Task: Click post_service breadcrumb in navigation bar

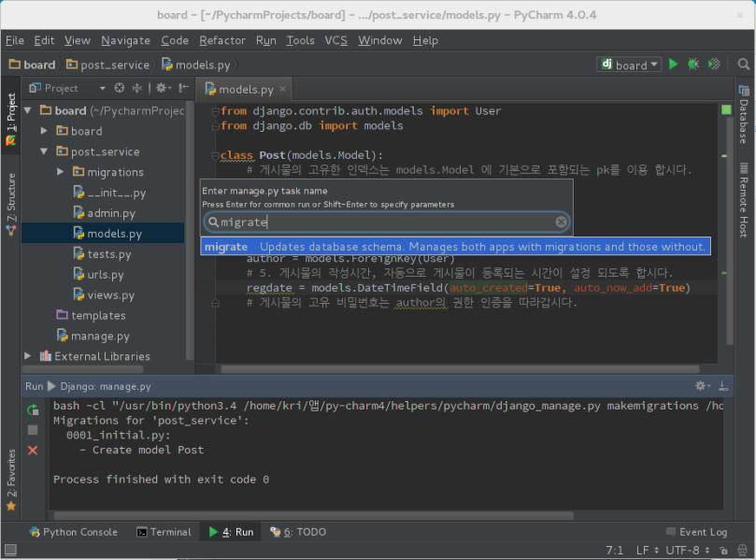Action: (108, 65)
